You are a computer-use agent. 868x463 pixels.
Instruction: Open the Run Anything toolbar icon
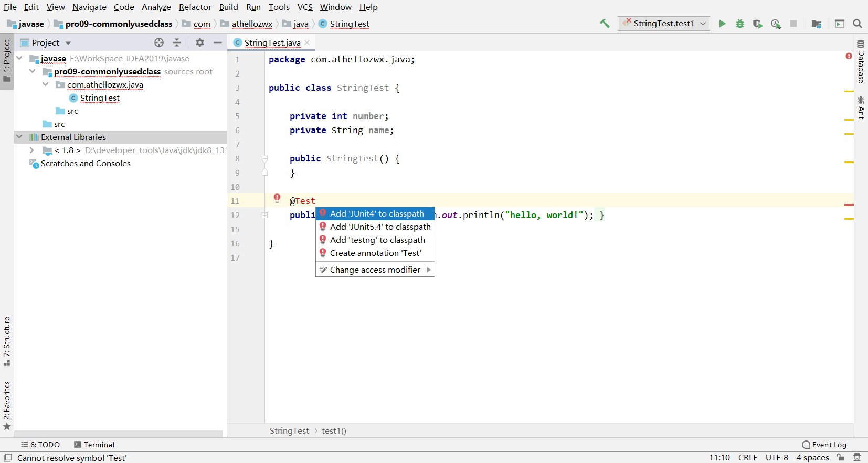pyautogui.click(x=840, y=24)
